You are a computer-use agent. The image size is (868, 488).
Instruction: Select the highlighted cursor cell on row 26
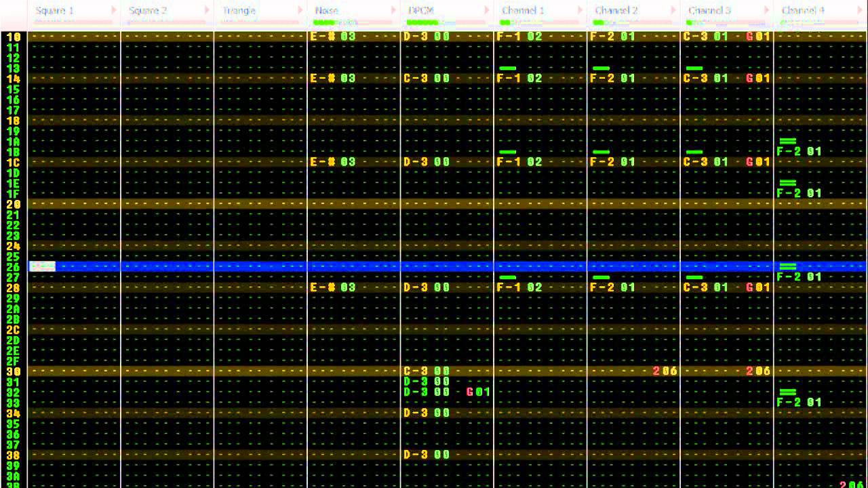pos(42,266)
